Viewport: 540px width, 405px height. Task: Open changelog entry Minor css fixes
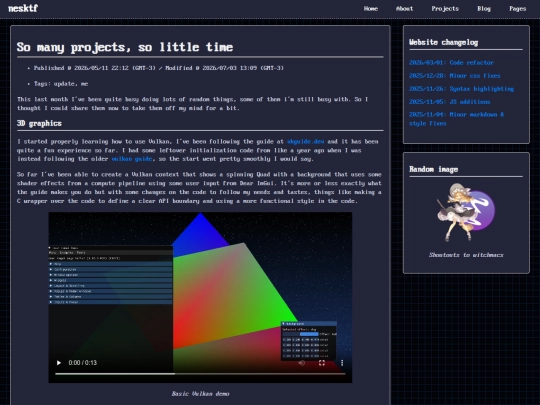coord(455,76)
